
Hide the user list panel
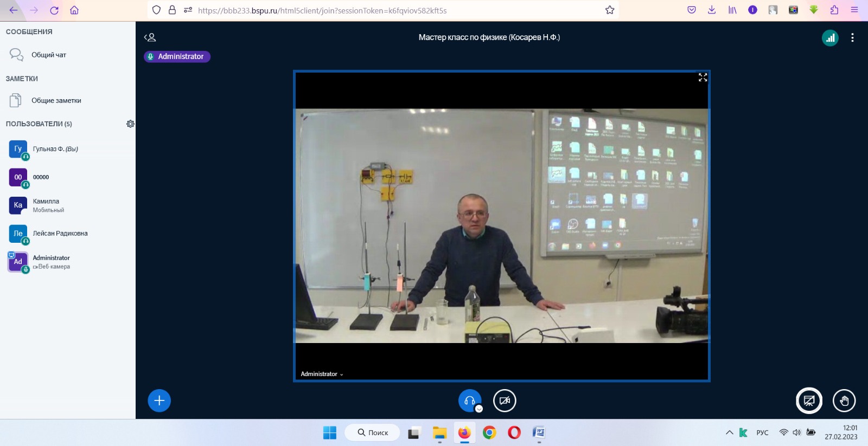coord(150,37)
